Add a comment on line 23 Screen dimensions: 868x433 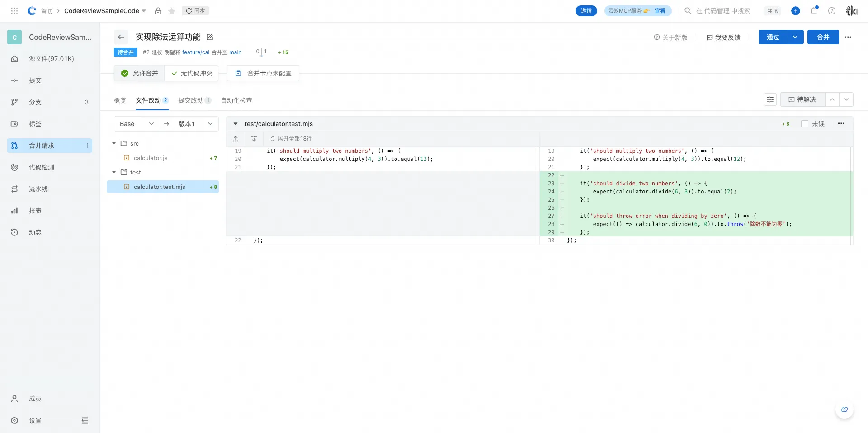562,184
